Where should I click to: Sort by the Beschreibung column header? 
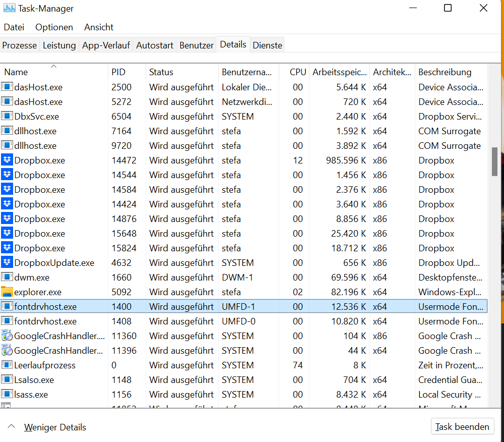coord(451,72)
